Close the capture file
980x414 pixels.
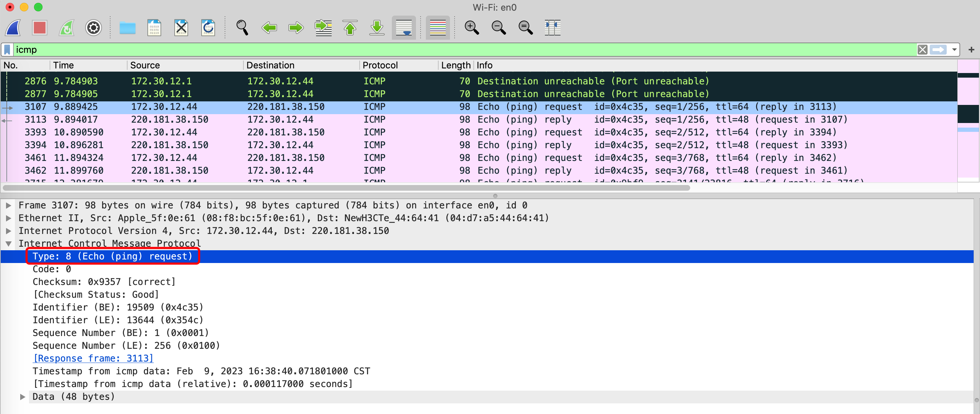click(181, 28)
